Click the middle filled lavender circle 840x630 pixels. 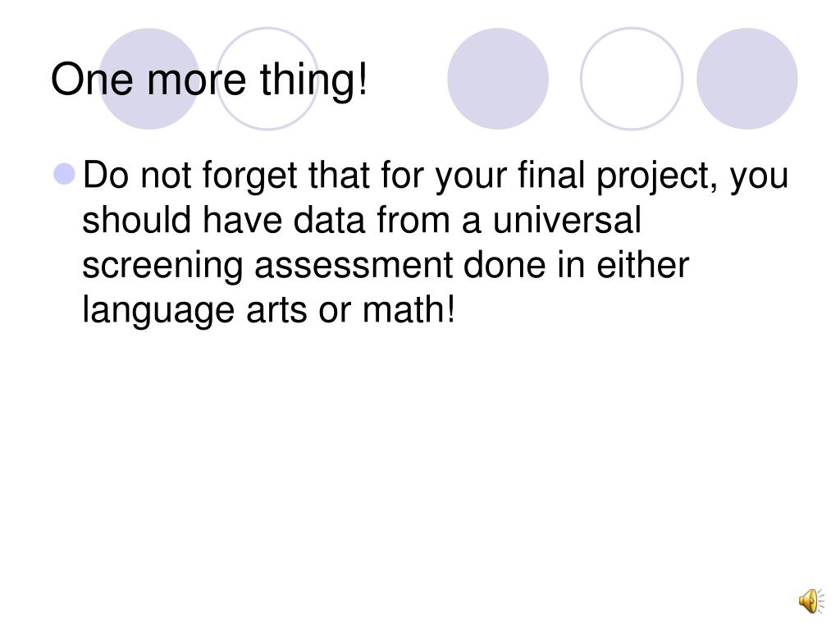pyautogui.click(x=498, y=79)
